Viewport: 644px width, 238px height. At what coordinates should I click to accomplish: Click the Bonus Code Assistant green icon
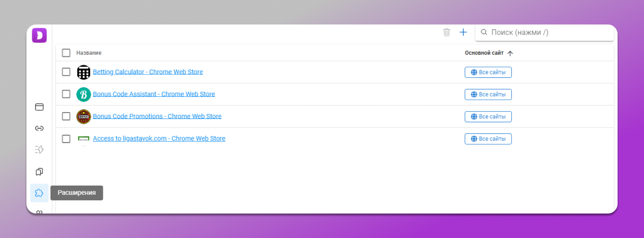pos(84,95)
